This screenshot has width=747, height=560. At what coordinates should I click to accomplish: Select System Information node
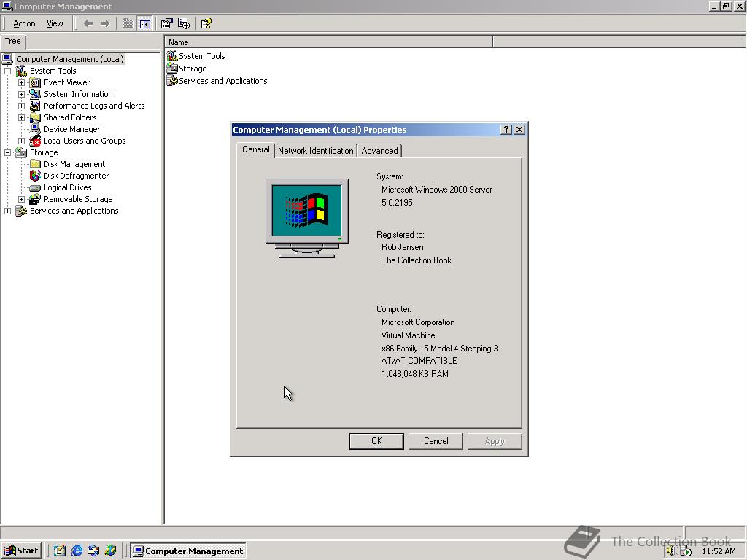pos(78,94)
